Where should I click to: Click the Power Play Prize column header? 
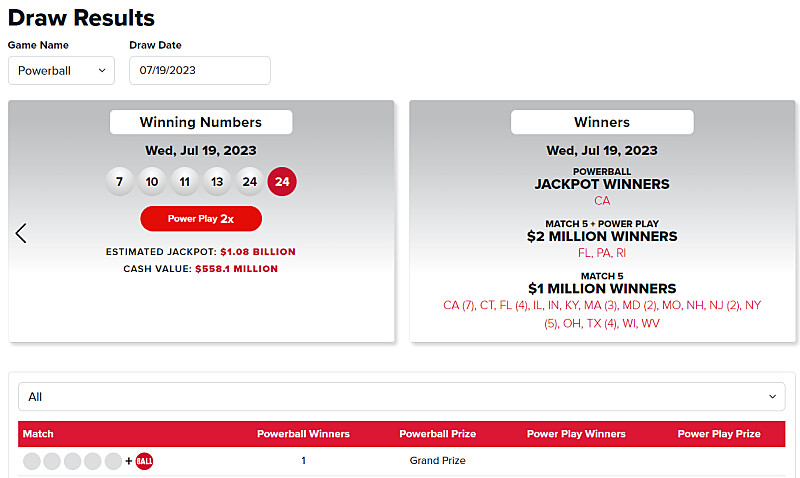click(719, 434)
